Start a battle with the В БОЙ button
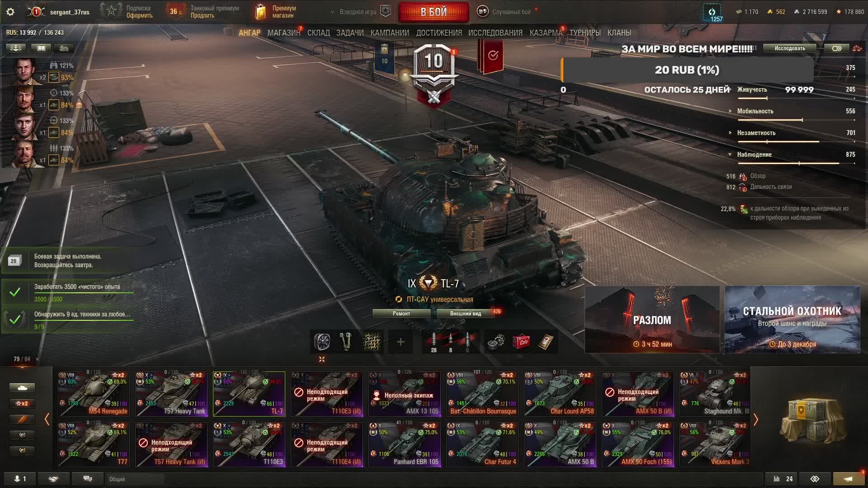The width and height of the screenshot is (868, 488). coord(434,12)
